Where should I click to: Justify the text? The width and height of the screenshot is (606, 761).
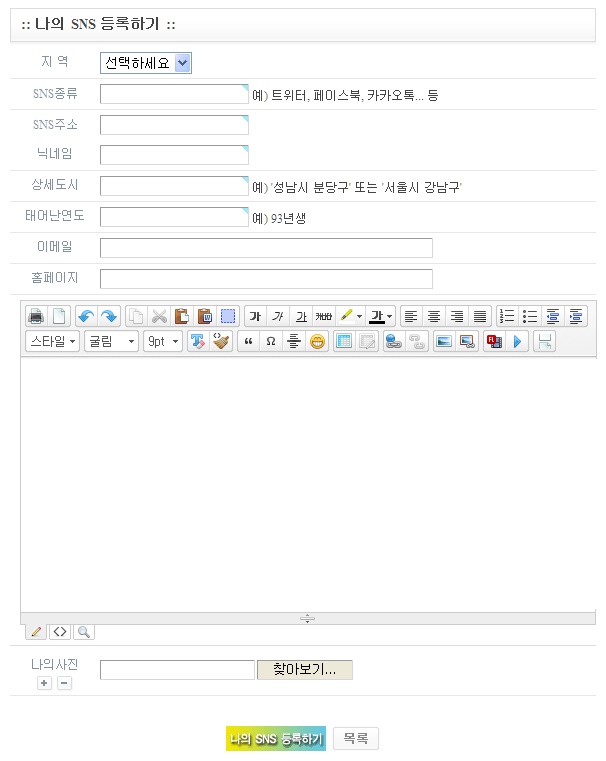(x=479, y=316)
